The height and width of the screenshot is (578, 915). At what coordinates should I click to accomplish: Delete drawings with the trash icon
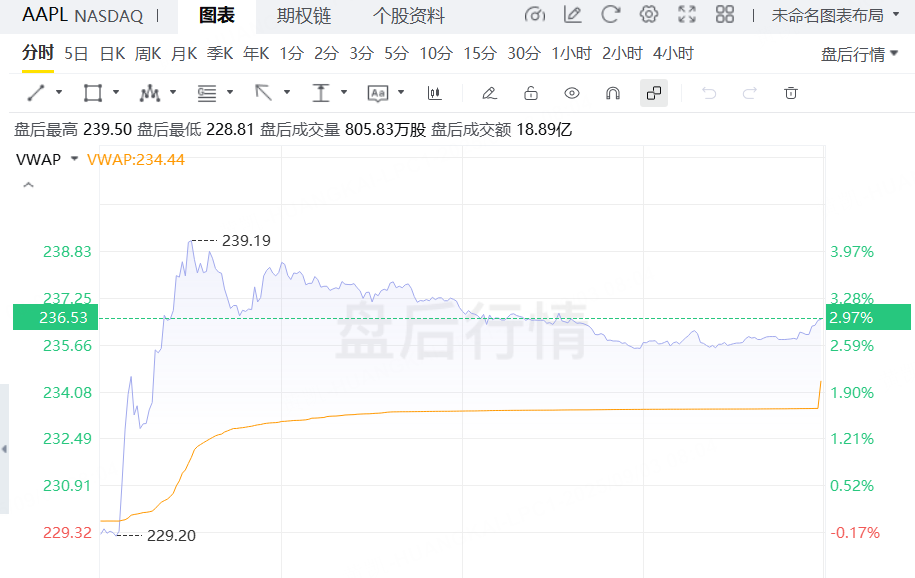coord(791,93)
